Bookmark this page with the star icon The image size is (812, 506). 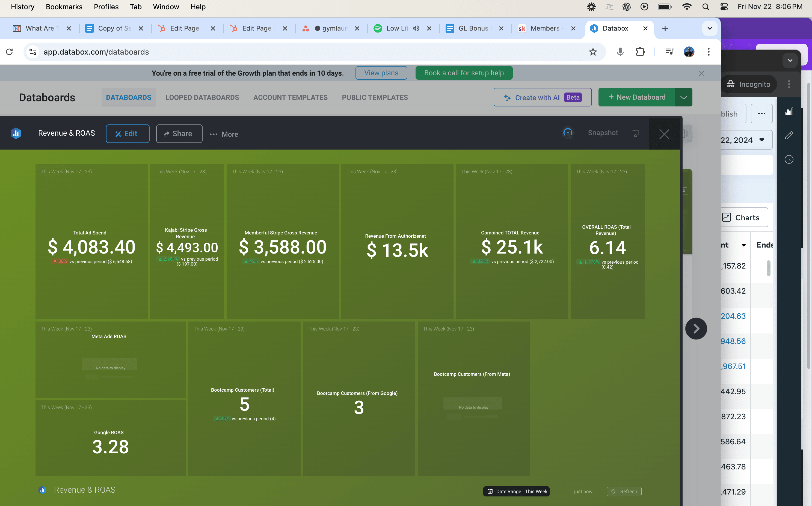click(x=593, y=52)
